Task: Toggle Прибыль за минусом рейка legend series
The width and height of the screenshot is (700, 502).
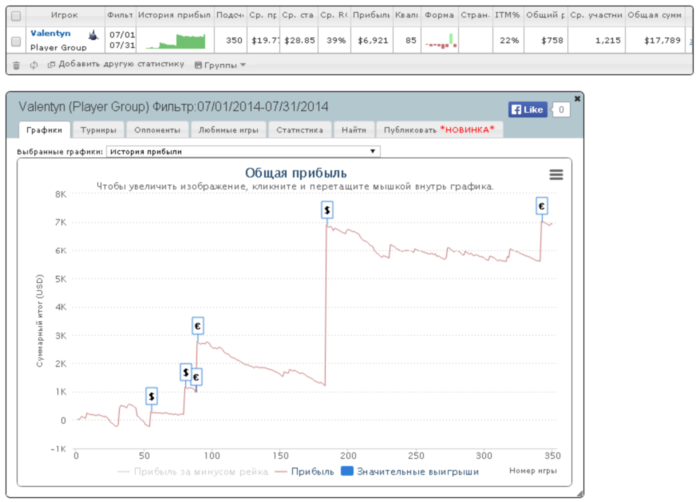Action: click(x=192, y=472)
